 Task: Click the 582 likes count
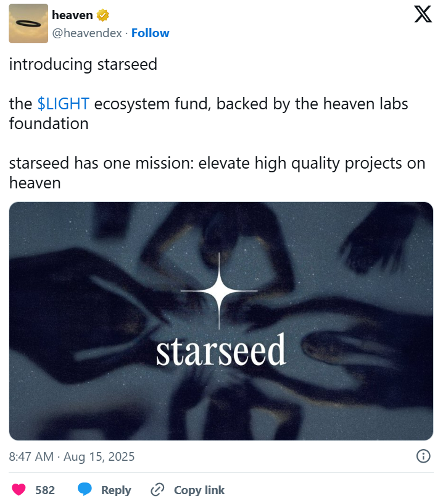click(x=44, y=489)
